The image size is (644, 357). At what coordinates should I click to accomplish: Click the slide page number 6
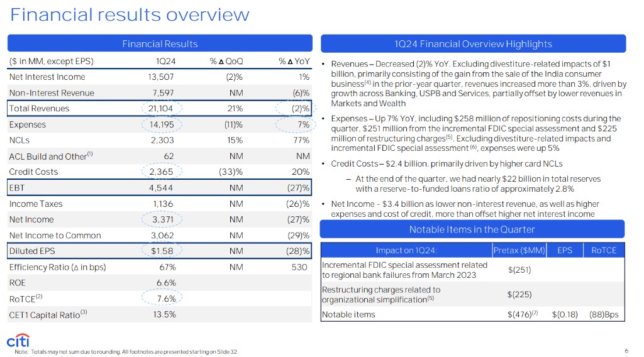626,351
